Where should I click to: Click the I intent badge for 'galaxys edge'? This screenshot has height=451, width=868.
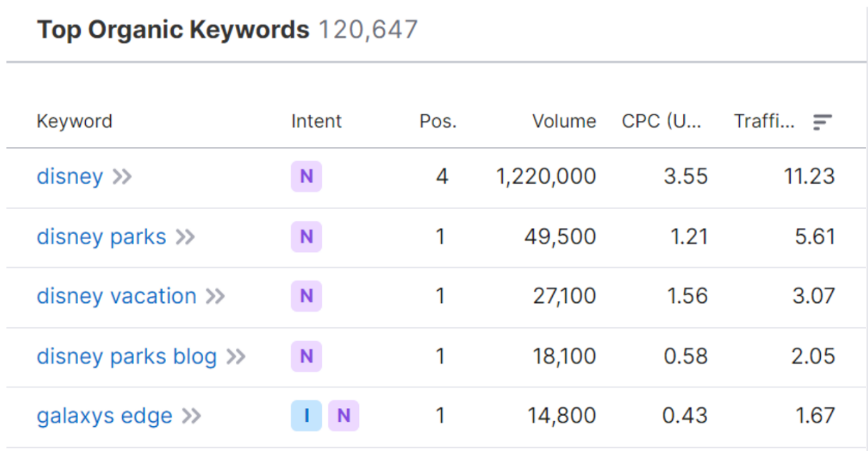click(x=307, y=415)
